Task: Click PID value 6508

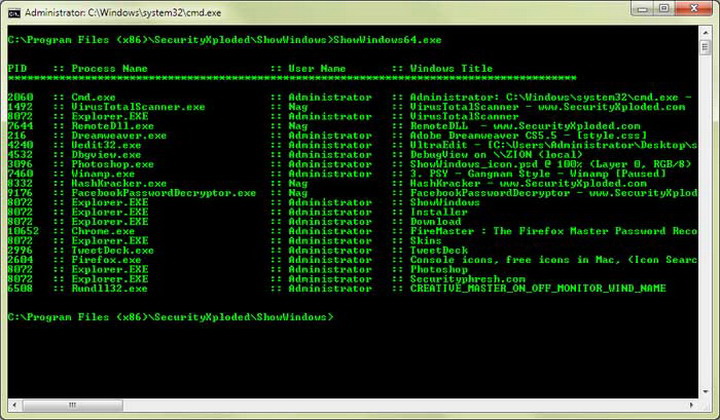Action: click(21, 289)
